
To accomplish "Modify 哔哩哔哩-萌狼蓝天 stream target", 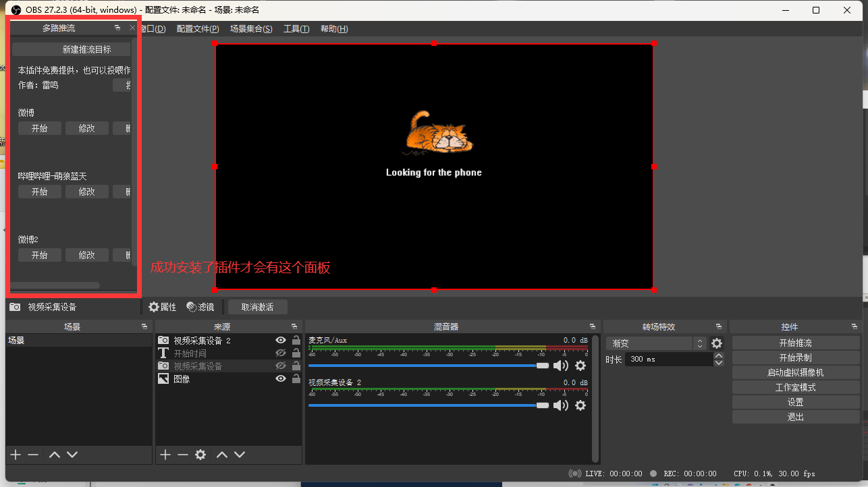I will click(87, 192).
